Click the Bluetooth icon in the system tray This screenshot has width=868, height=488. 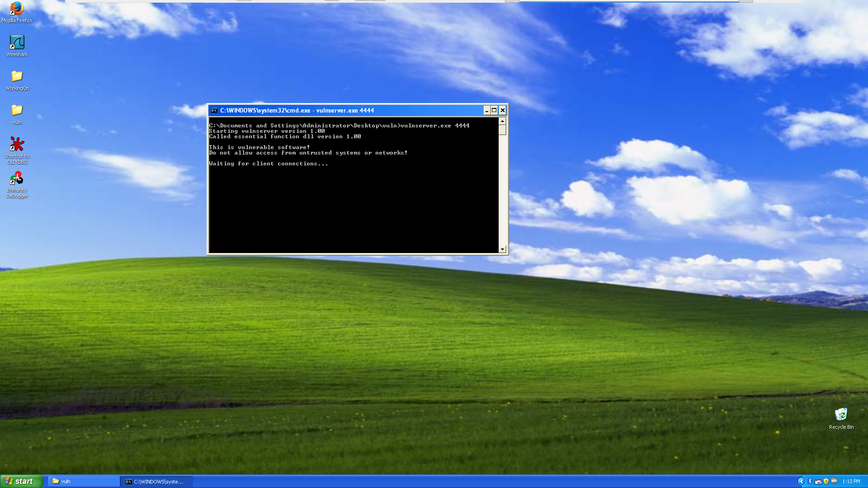coord(810,481)
